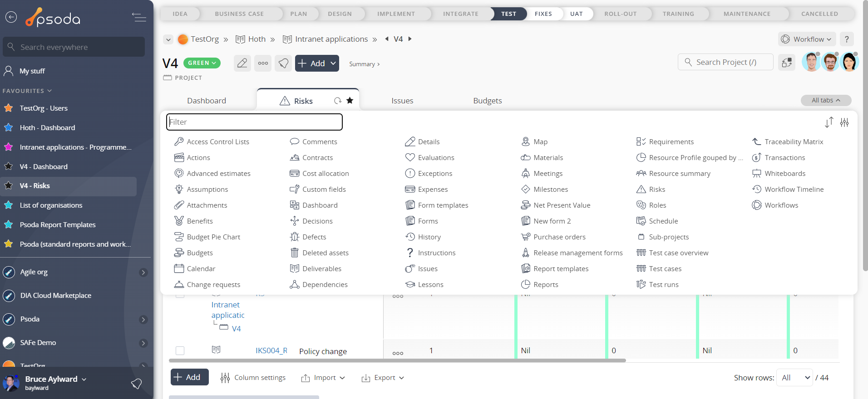Switch to the Dashboard tab
Screen dimensions: 868x399
[x=207, y=101]
